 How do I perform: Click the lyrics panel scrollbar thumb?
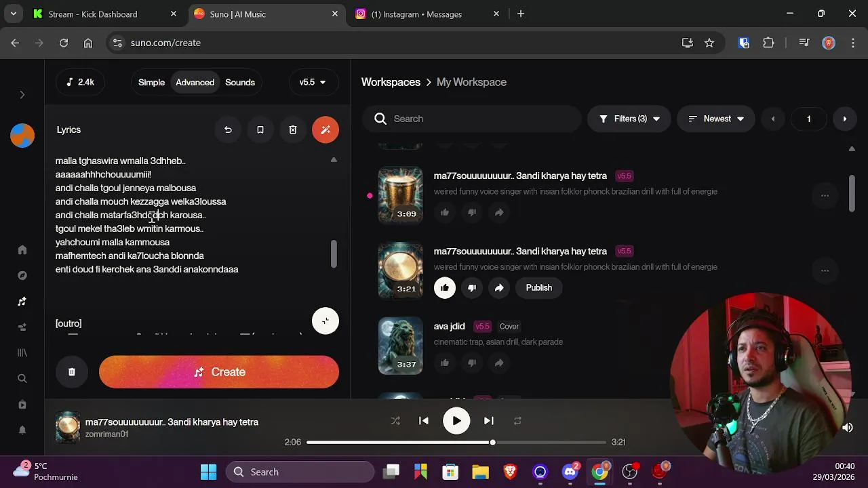[x=333, y=253]
